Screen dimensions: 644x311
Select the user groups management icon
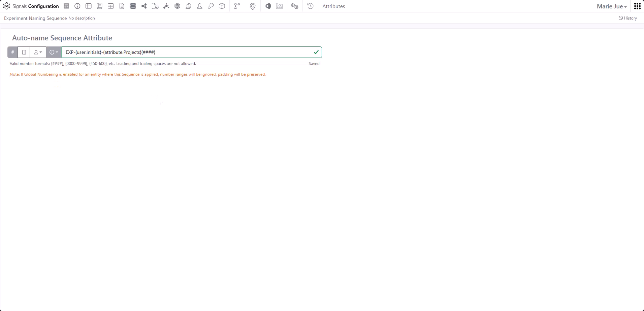(x=188, y=6)
